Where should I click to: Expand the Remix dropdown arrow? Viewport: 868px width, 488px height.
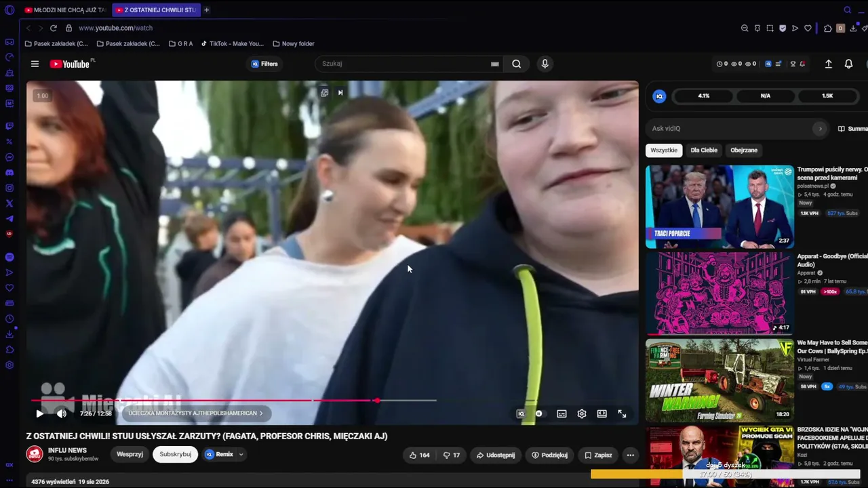241,455
